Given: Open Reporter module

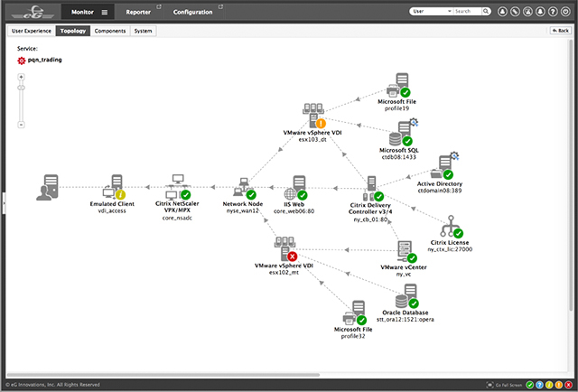Looking at the screenshot, I should pos(138,12).
